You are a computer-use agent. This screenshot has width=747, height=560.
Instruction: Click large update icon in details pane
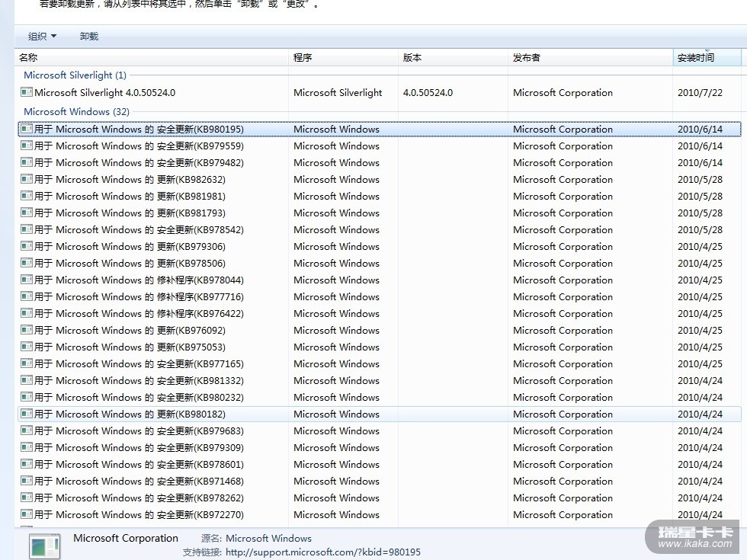[44, 546]
